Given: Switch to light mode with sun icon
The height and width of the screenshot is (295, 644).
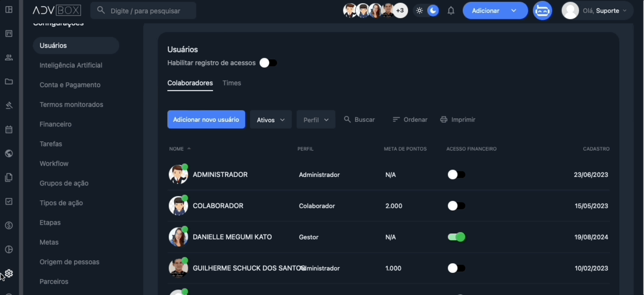Looking at the screenshot, I should (419, 10).
